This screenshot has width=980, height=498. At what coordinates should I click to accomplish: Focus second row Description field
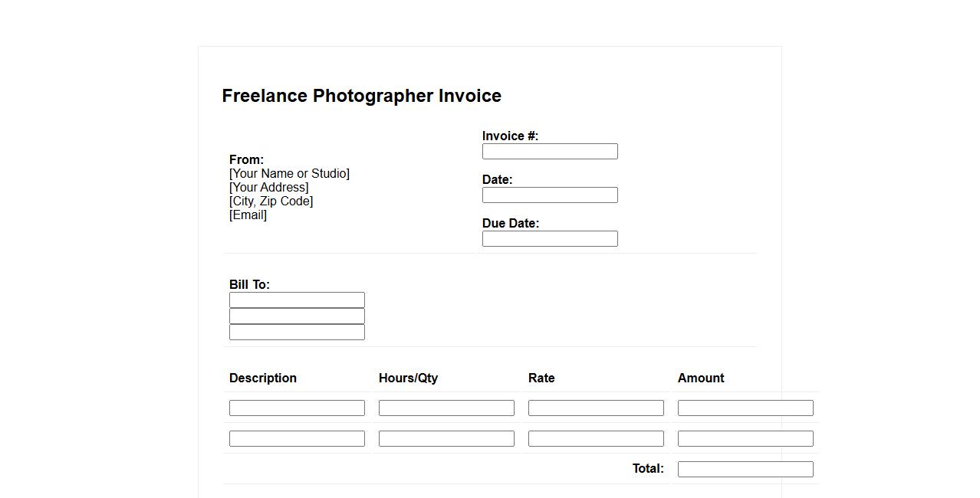coord(297,439)
